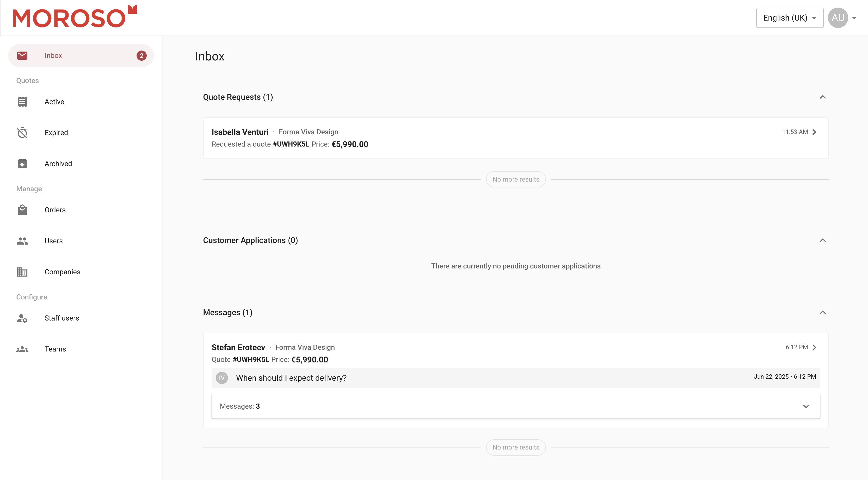
Task: Open Staff users gear-person icon
Action: 22,318
